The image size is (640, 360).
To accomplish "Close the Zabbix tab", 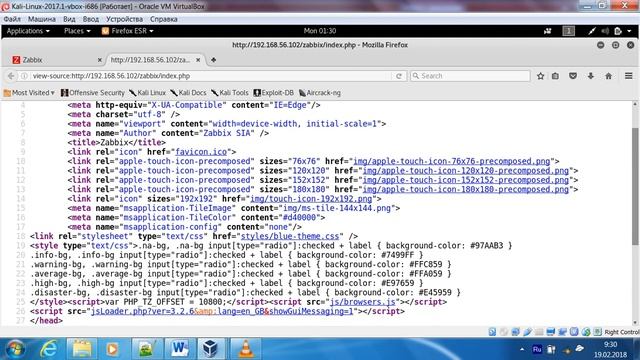I will pyautogui.click(x=100, y=60).
